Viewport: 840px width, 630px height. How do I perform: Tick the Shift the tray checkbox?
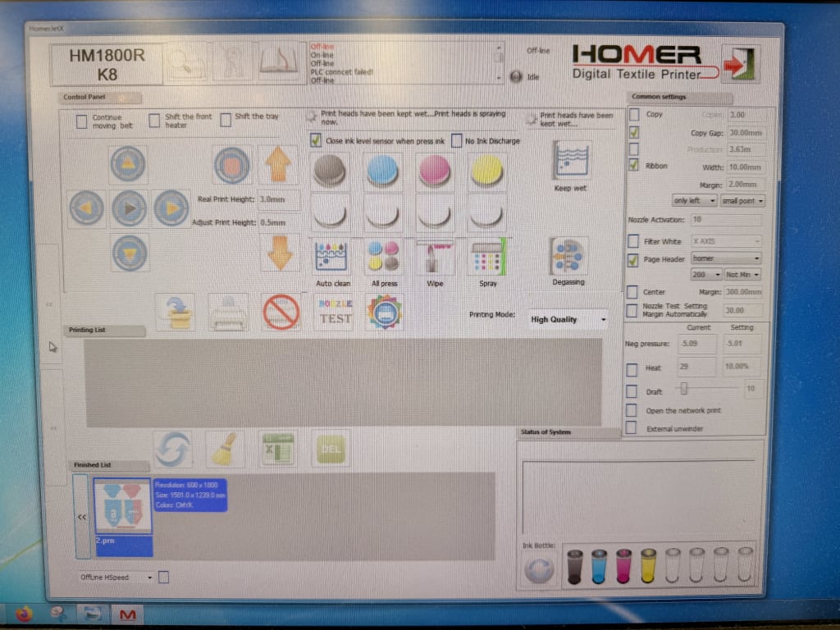pos(226,120)
